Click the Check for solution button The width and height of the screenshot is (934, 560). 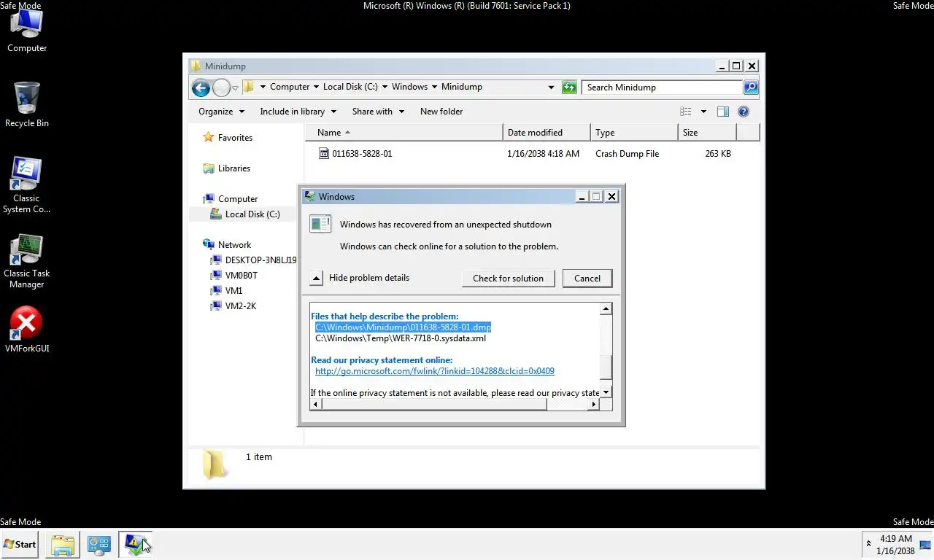click(x=508, y=279)
